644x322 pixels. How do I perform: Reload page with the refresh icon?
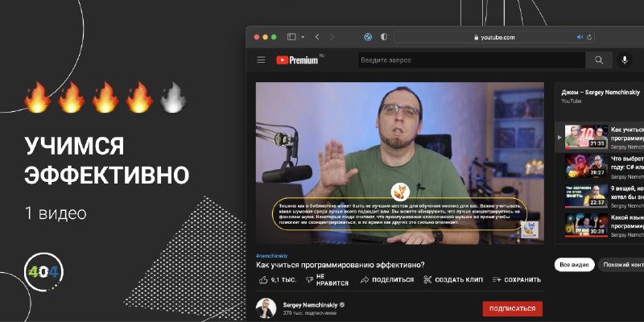click(x=589, y=37)
